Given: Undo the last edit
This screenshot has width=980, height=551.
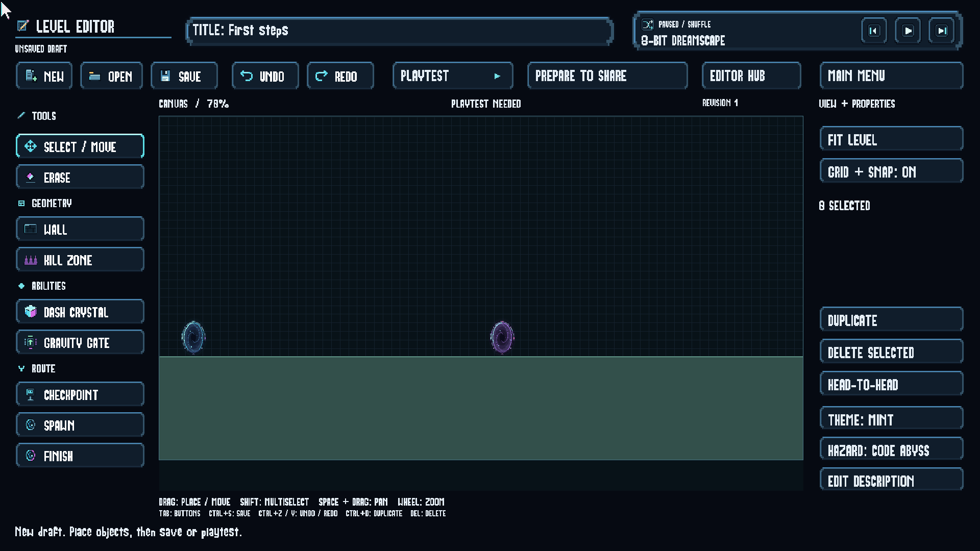Looking at the screenshot, I should click(x=265, y=76).
